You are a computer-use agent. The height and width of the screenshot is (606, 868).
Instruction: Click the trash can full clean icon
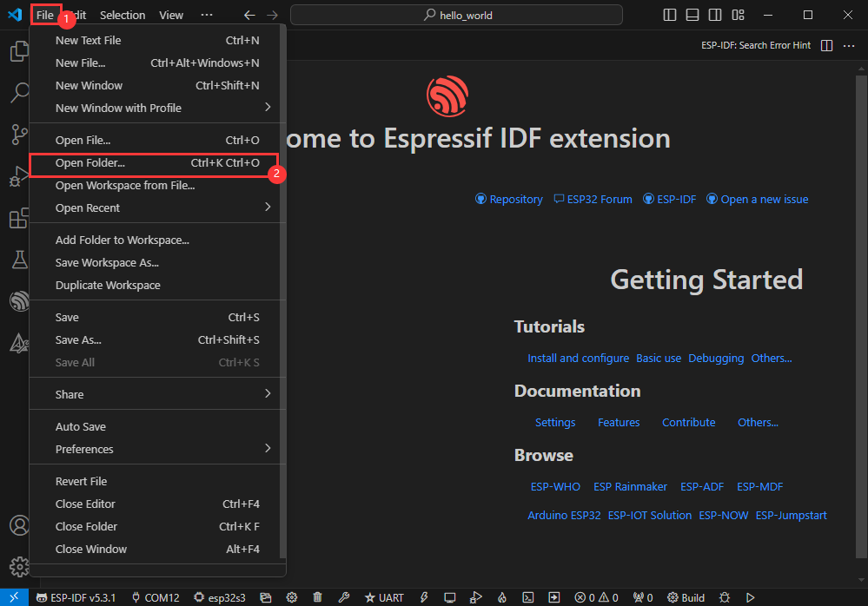pos(318,597)
